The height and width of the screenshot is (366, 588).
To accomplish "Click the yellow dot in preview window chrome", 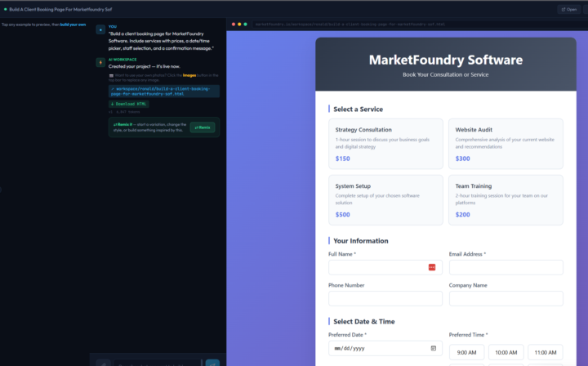I will (x=239, y=25).
